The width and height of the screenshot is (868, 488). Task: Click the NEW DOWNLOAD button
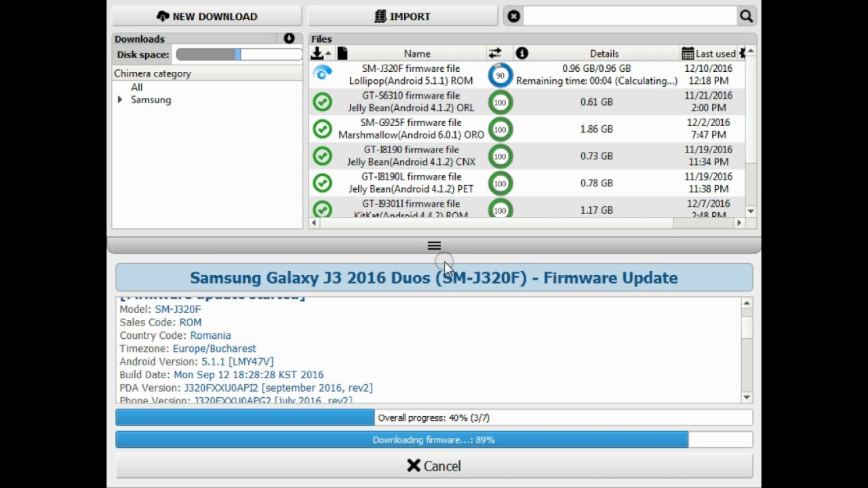click(x=207, y=16)
